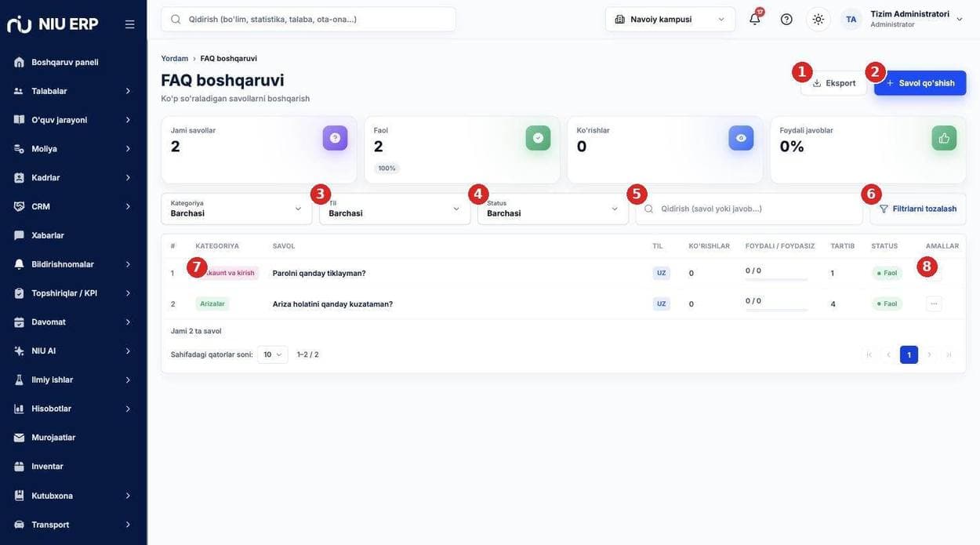Open Murojaatlar from the sidebar
Screen dimensions: 980x545
click(x=74, y=438)
